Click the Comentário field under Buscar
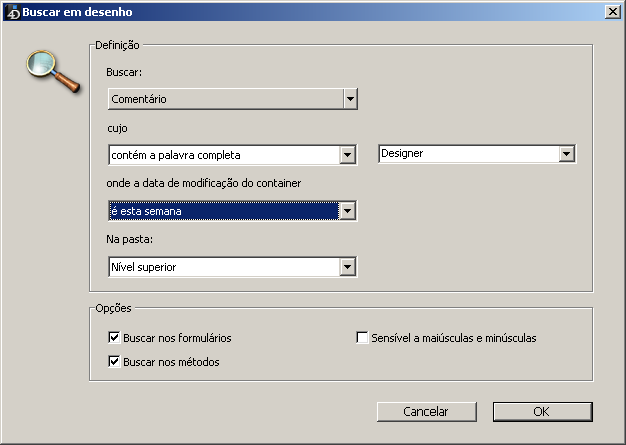Viewport: 626px width, 445px height. pos(224,99)
